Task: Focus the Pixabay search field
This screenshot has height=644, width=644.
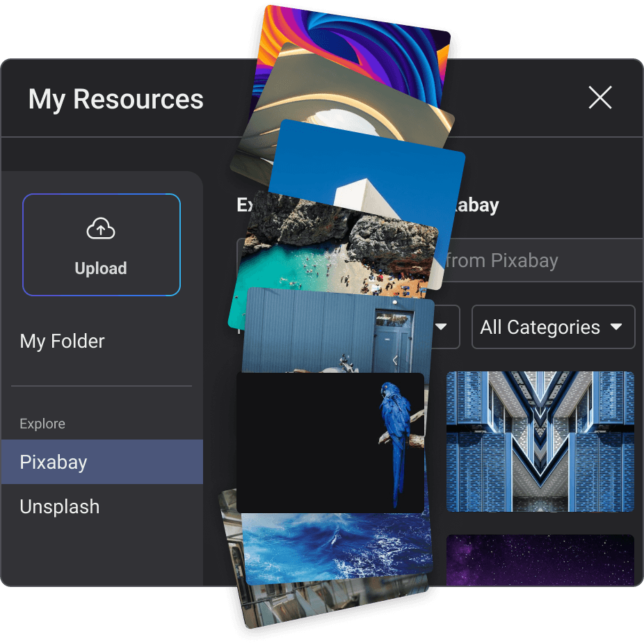Action: [542, 261]
